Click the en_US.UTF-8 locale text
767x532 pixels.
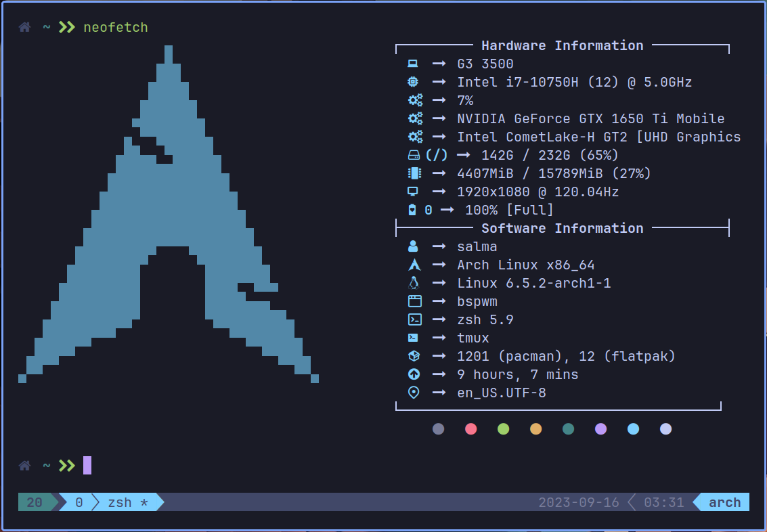pos(502,393)
